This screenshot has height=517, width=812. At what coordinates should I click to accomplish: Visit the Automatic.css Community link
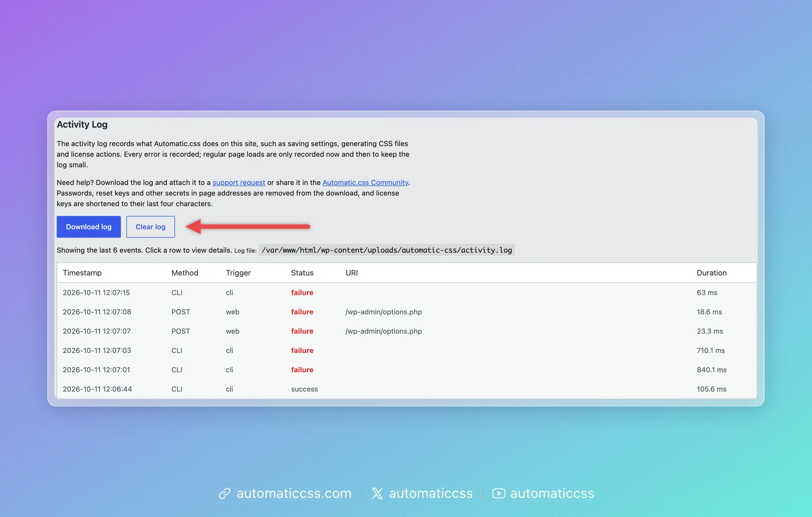365,182
